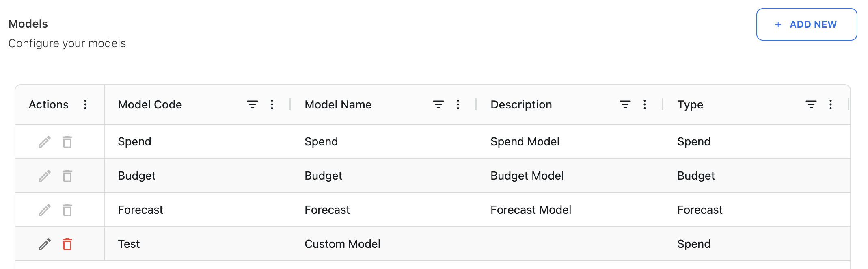Click the ADD NEW button
Viewport: 868px width, 269px height.
coord(806,24)
